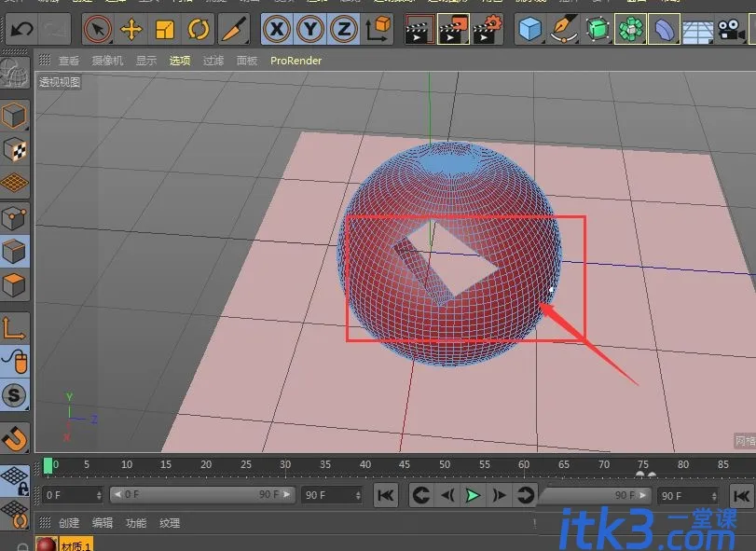
Task: Open the recent tools knife icon
Action: (234, 30)
